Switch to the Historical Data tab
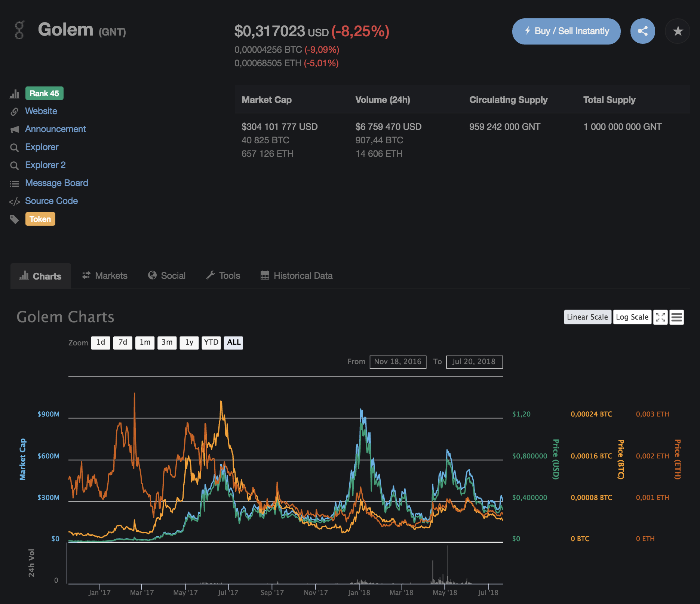This screenshot has height=604, width=700. (297, 276)
